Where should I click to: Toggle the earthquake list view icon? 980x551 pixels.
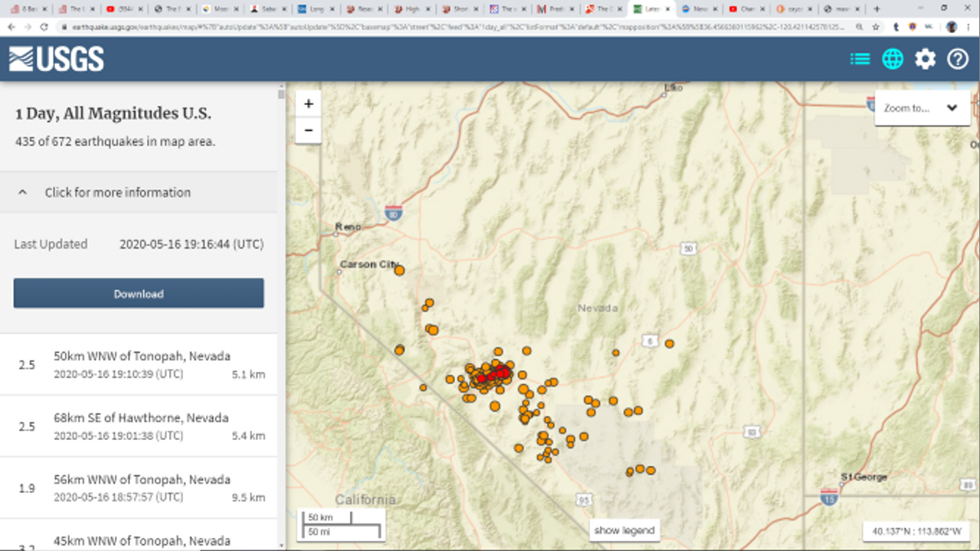click(860, 59)
